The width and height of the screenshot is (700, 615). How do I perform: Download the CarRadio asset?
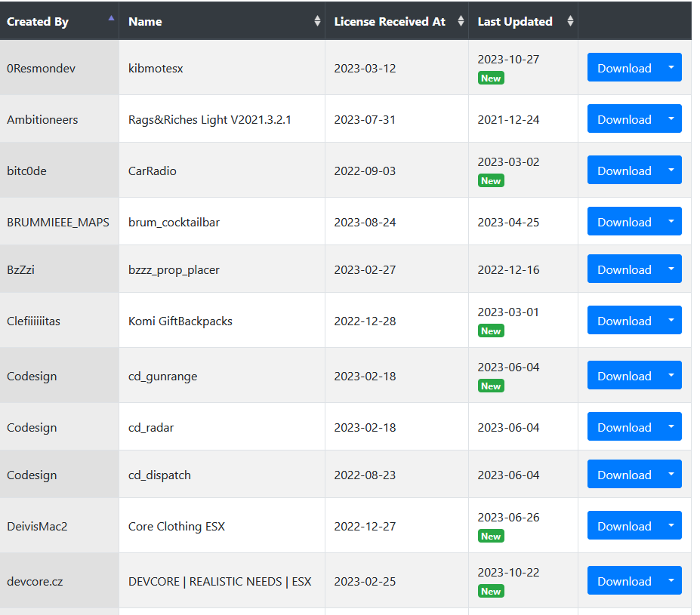point(624,171)
